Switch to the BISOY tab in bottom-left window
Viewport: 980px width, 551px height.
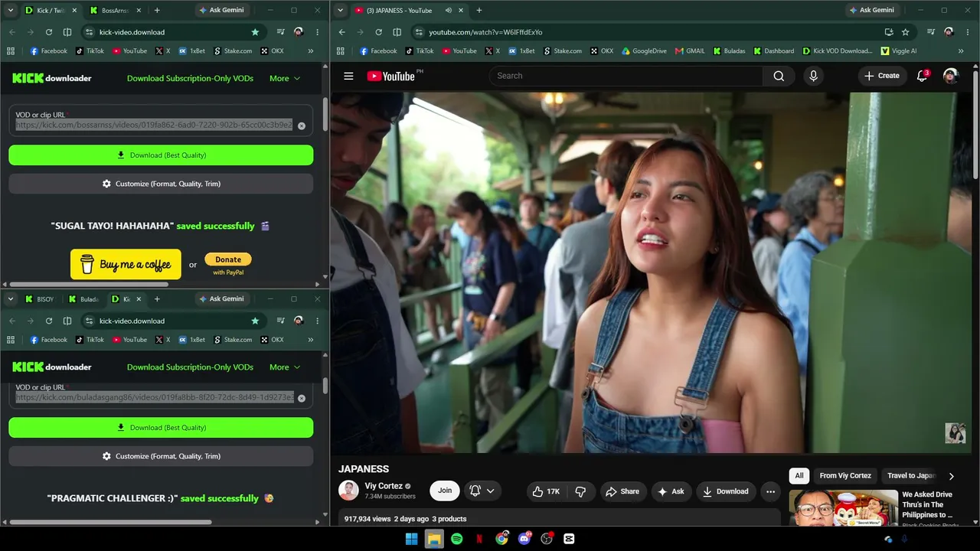coord(38,299)
